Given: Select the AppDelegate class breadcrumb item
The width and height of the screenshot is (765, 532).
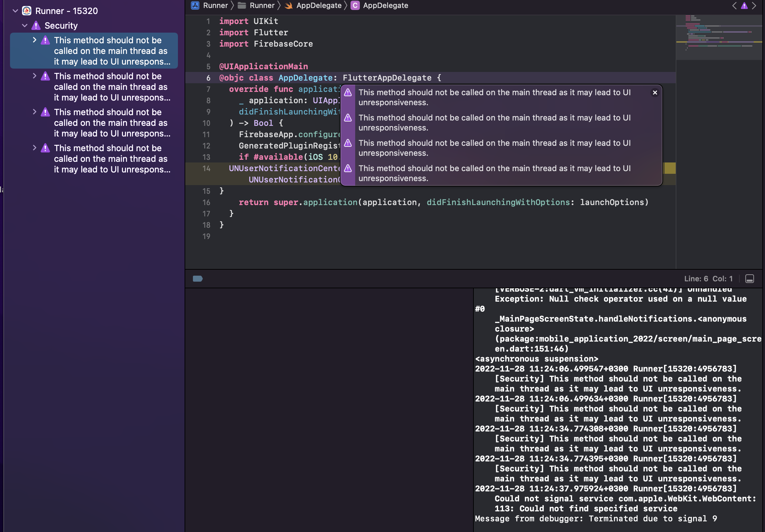Looking at the screenshot, I should 385,5.
